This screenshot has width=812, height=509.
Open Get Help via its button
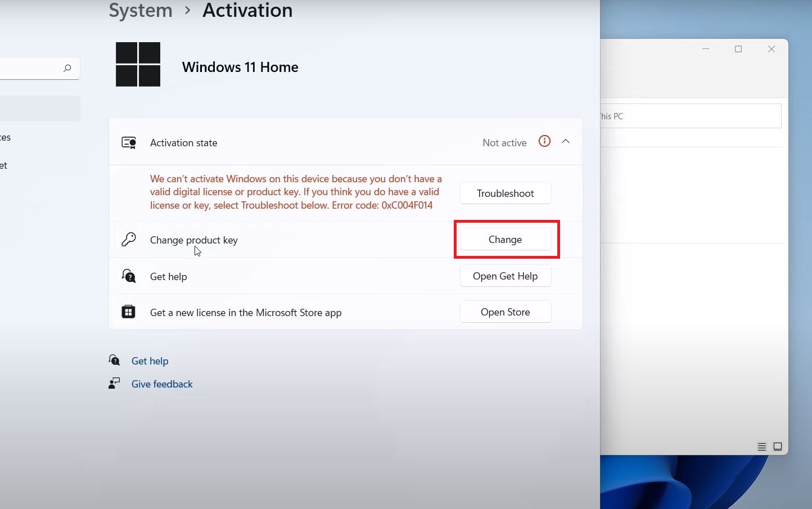(x=505, y=276)
